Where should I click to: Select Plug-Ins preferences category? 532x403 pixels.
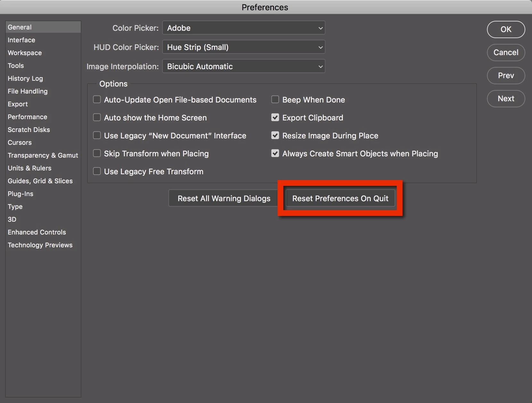coord(43,194)
